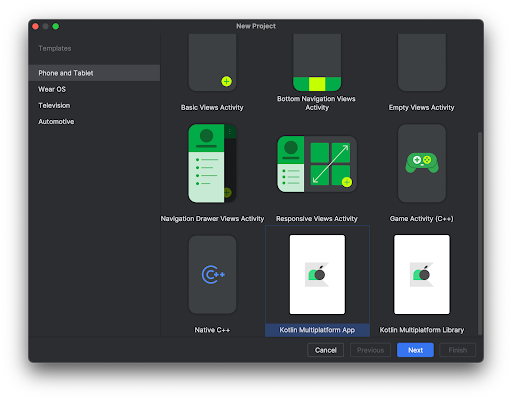Click the disabled Finish button
512x400 pixels.
pos(458,350)
